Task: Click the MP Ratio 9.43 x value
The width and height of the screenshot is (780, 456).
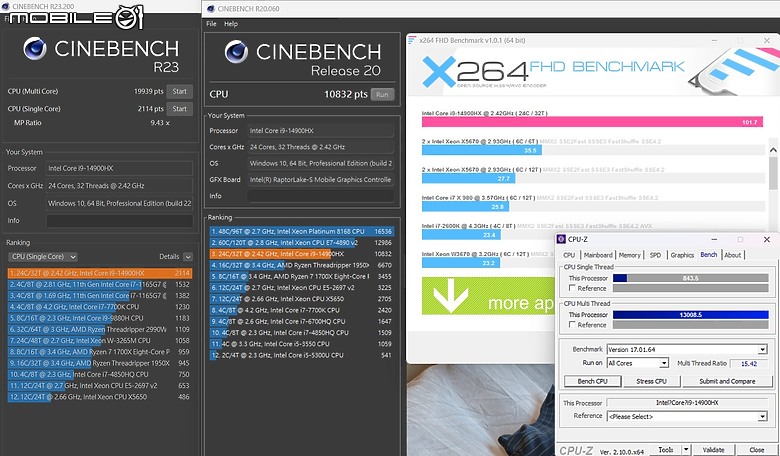Action: [x=160, y=122]
